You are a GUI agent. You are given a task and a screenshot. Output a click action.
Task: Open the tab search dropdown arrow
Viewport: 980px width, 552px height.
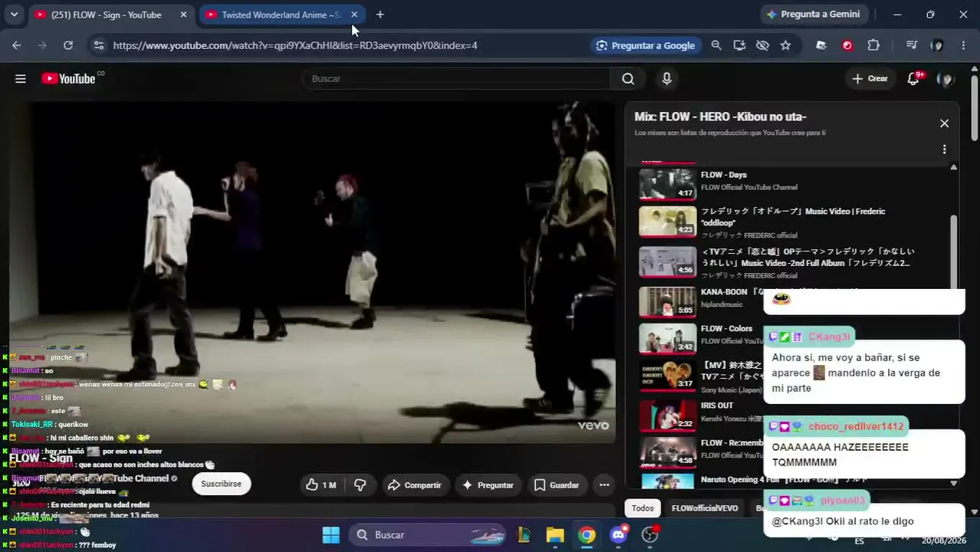14,15
